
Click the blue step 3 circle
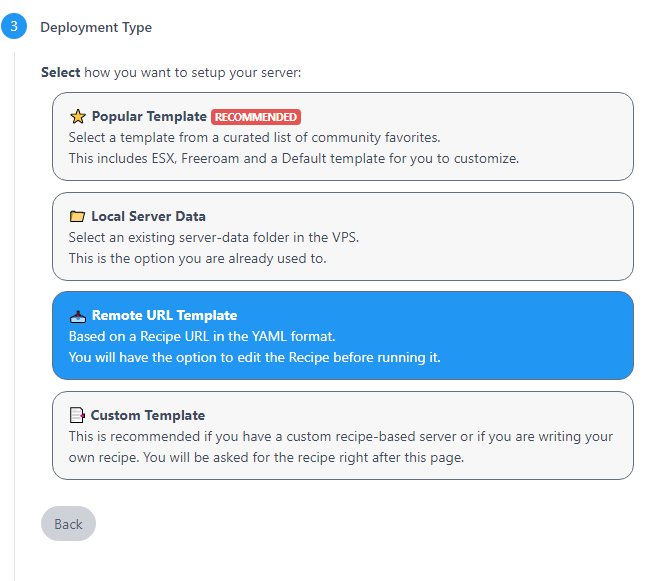tap(14, 26)
